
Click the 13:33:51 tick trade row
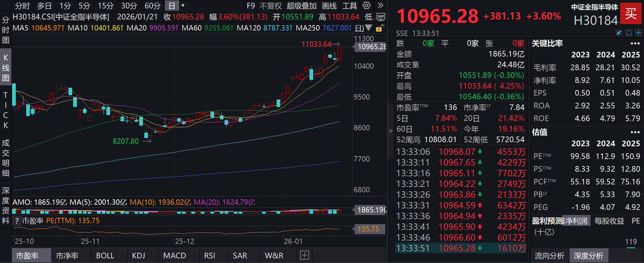460,248
